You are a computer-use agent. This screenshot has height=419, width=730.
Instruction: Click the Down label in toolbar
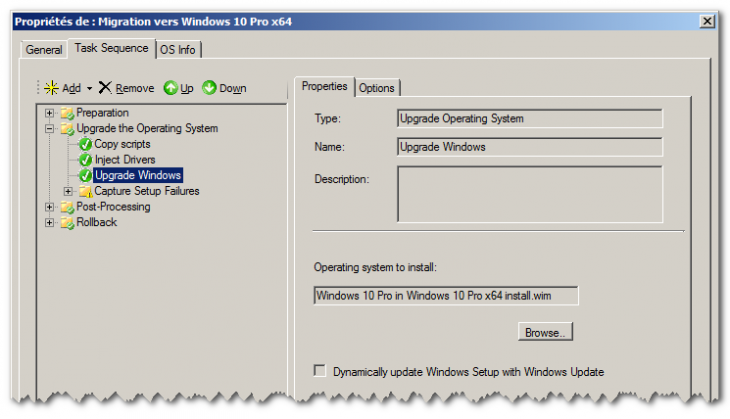coord(233,88)
